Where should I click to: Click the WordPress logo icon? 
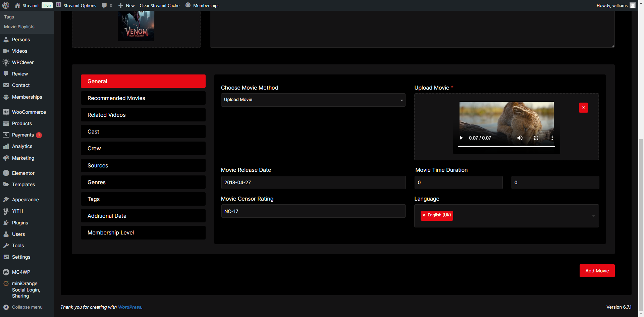coord(6,5)
